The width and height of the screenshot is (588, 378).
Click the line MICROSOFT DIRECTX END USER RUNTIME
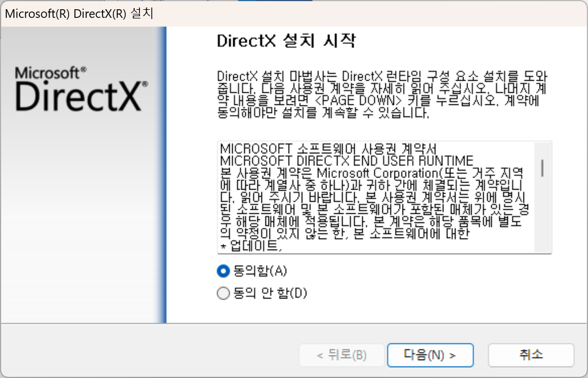(x=347, y=161)
